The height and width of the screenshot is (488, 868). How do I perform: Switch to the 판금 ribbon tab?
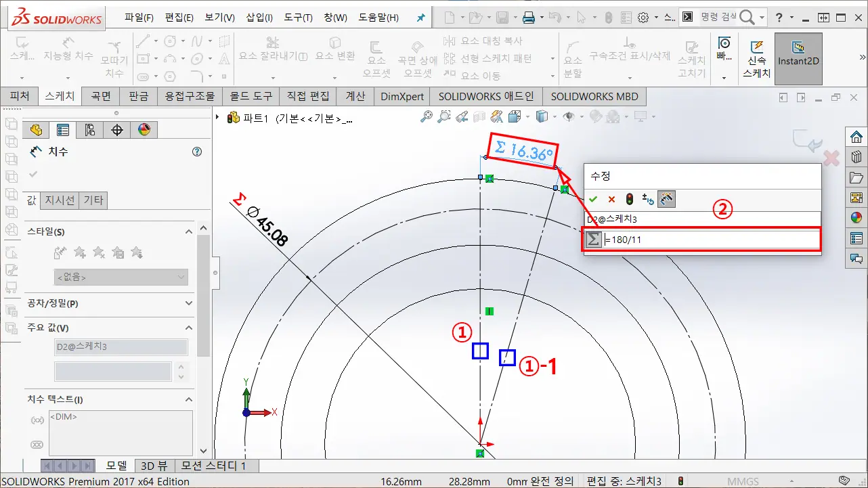tap(138, 96)
